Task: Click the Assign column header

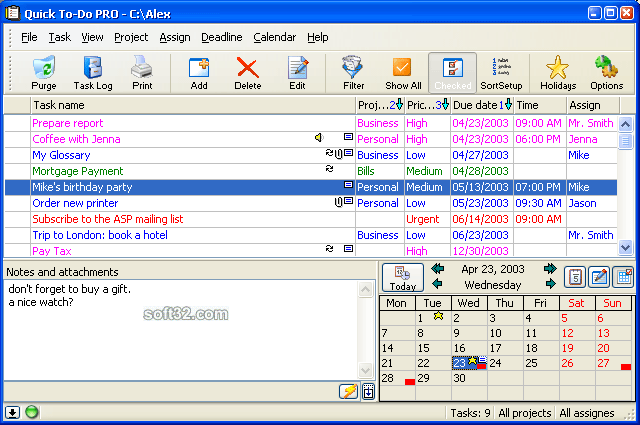Action: coord(593,105)
